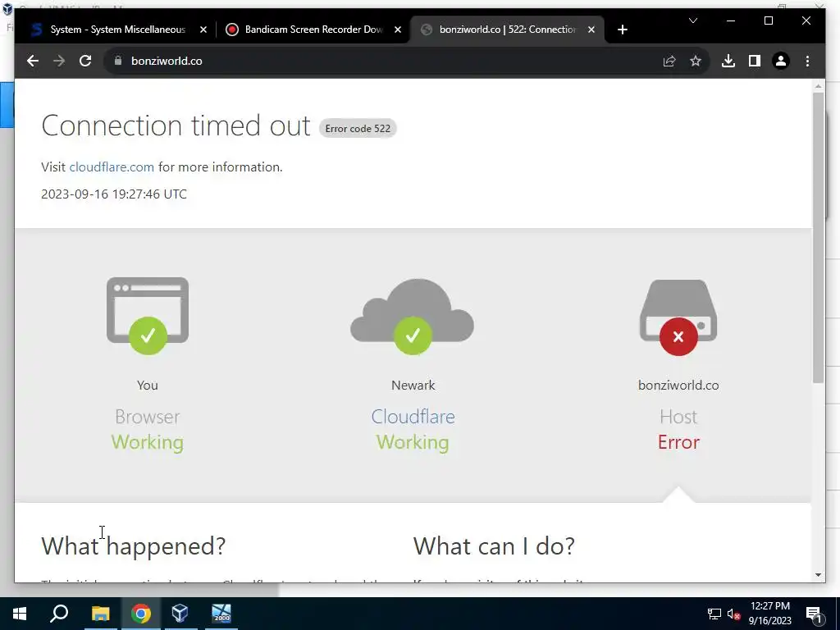Reload the bonziworld.co page
The height and width of the screenshot is (630, 840).
click(85, 61)
